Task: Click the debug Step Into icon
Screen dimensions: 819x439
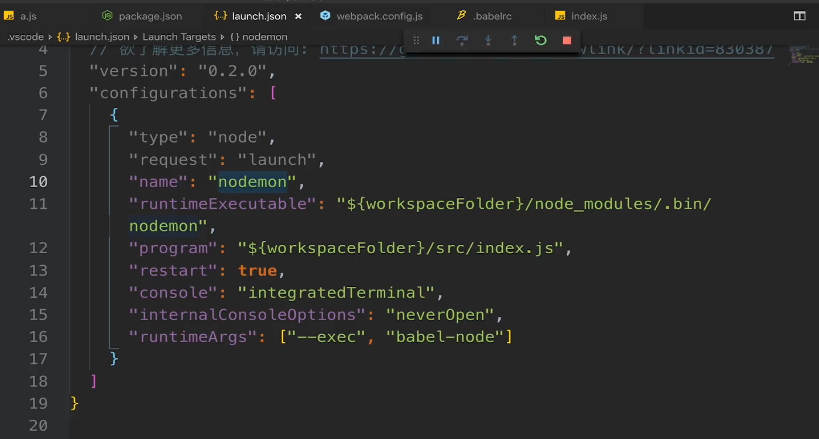Action: [x=488, y=40]
